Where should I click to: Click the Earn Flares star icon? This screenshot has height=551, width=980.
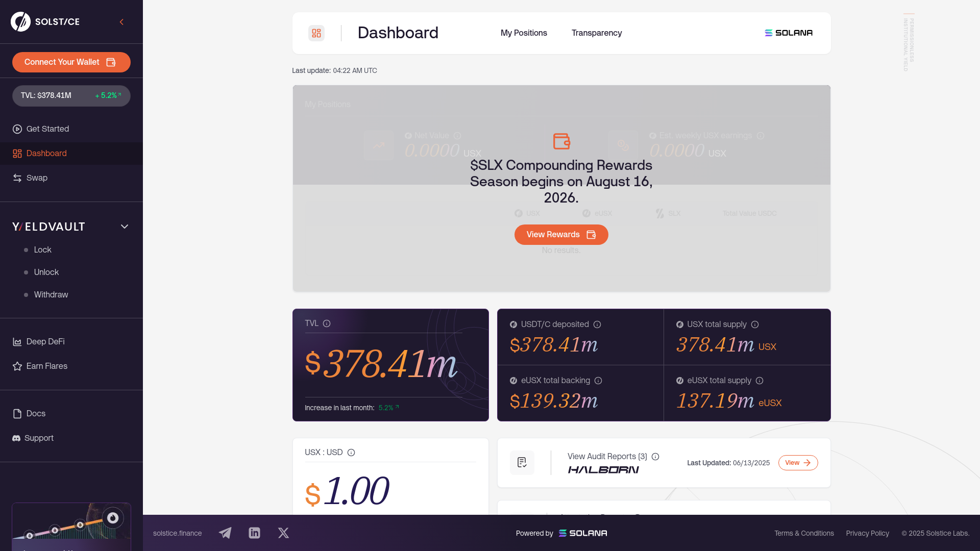(17, 366)
